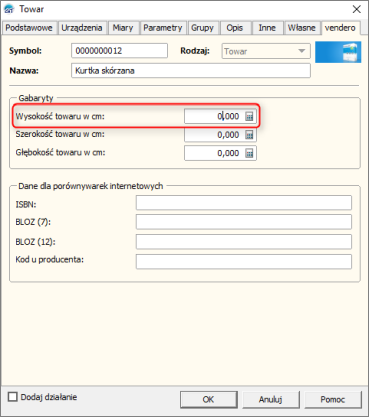Open the Własne tab
Viewport: 369px width, 417px height.
click(x=302, y=28)
